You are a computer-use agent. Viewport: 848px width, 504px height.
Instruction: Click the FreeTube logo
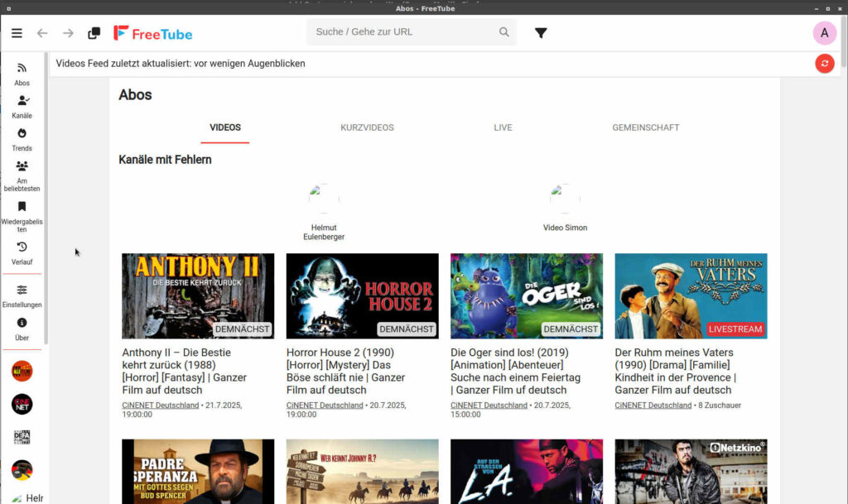[153, 33]
